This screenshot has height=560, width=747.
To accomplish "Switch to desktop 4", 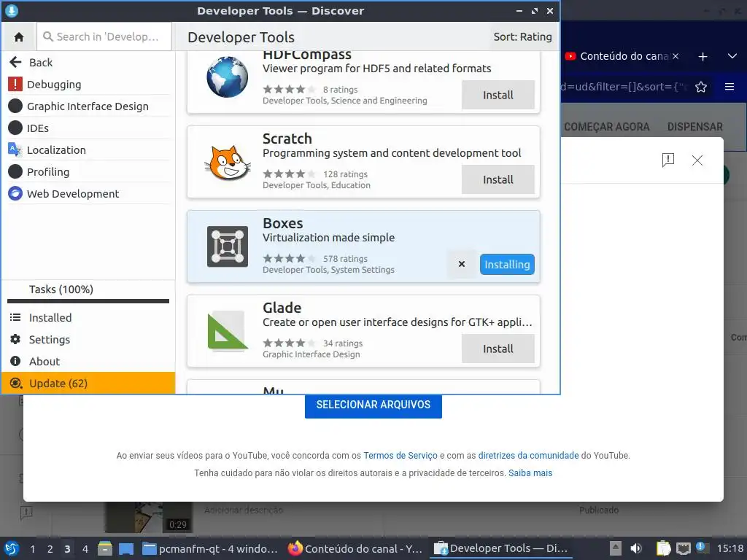I will [x=85, y=548].
